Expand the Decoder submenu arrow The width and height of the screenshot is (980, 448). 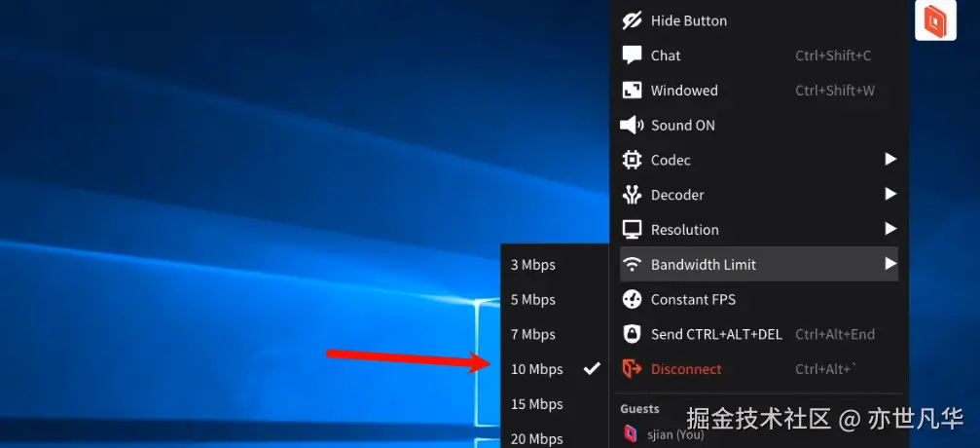point(890,195)
